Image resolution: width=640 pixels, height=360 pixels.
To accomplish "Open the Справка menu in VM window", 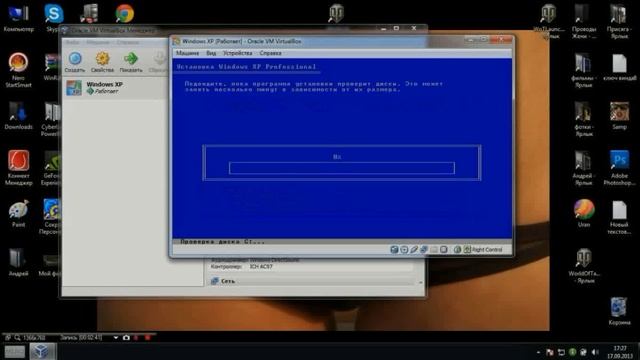I will tap(271, 53).
